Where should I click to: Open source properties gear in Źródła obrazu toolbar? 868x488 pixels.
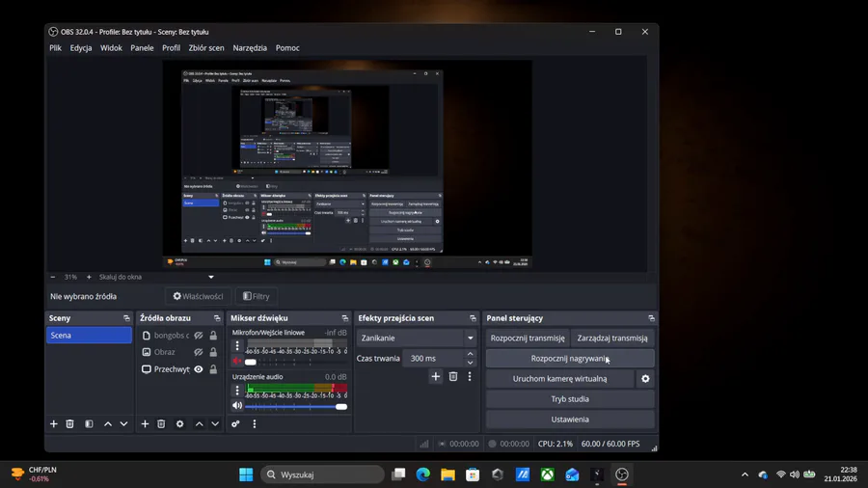(x=180, y=423)
